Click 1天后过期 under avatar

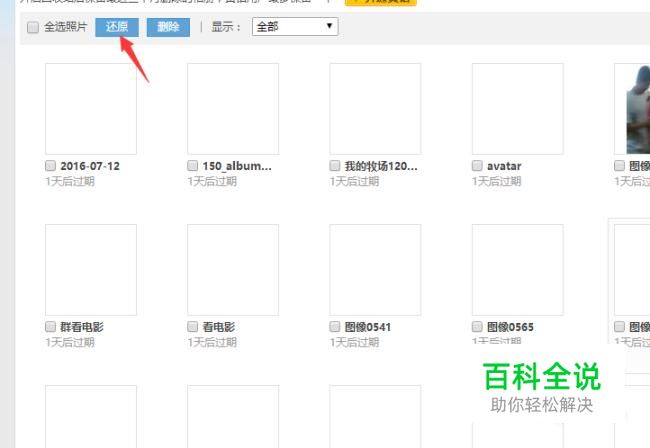[497, 182]
